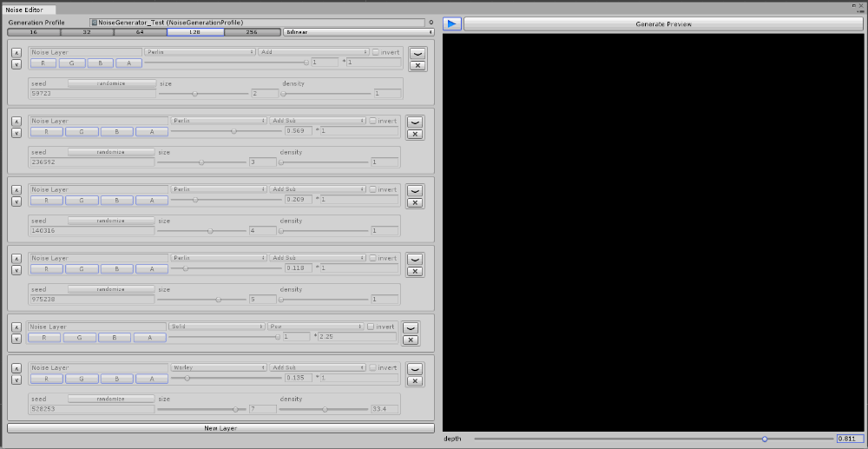868x449 pixels.
Task: Delete the layer with seed 140316
Action: (x=415, y=202)
